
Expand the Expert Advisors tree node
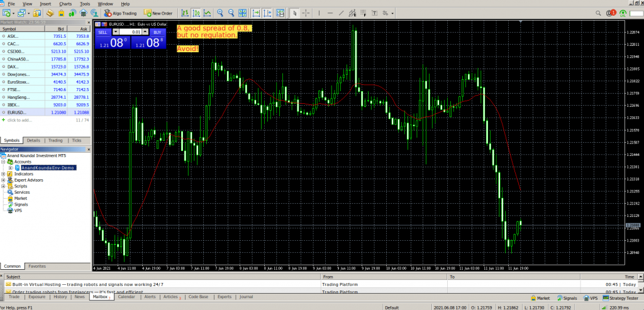(3, 180)
